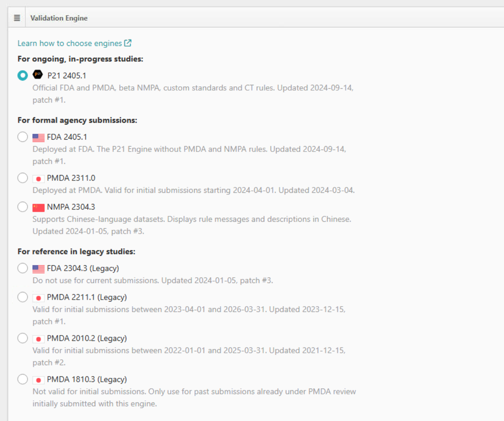Click the 'Deployed at FDA' description text
Screen dimensions: 504x421
pos(189,155)
